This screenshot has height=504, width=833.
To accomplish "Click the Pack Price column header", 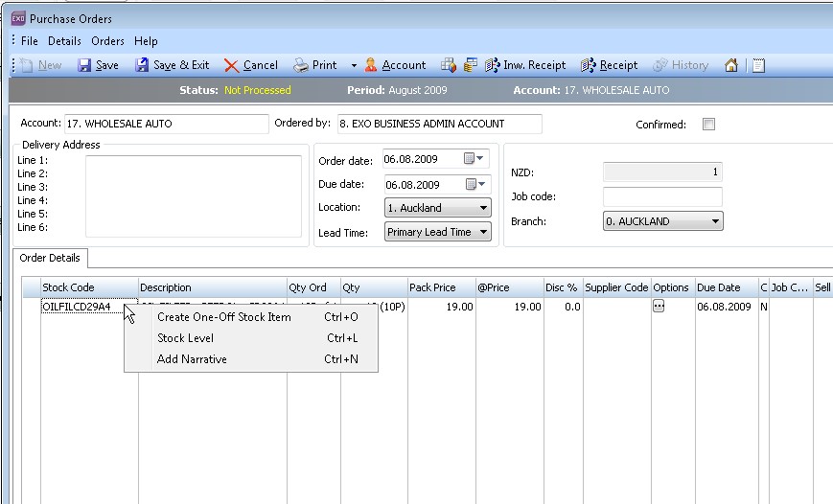I will click(442, 287).
